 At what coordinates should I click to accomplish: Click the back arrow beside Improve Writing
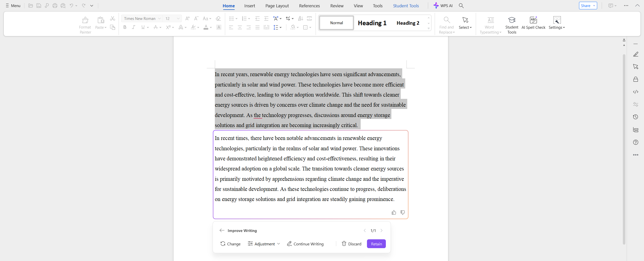(x=222, y=230)
